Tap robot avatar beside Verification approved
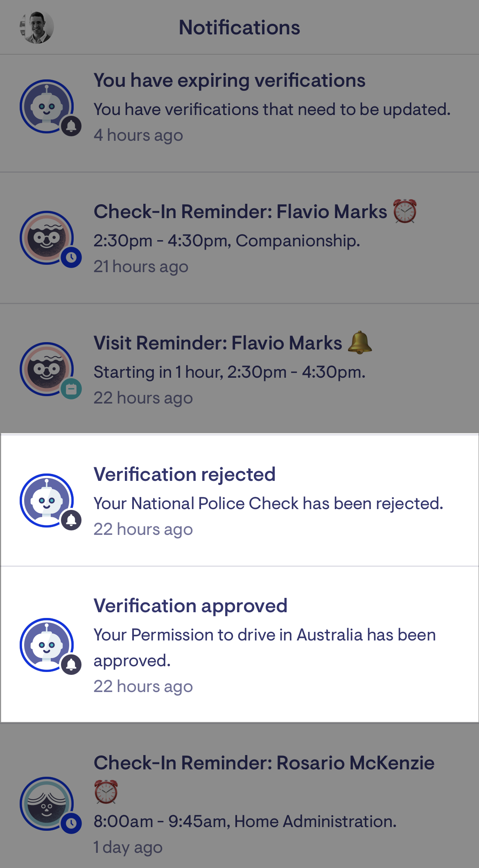 click(x=47, y=645)
